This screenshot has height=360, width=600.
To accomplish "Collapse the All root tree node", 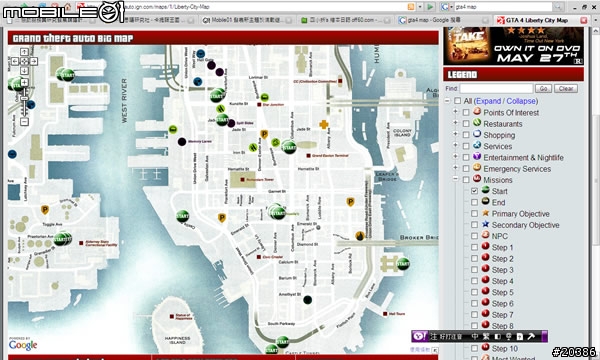I will click(x=447, y=101).
